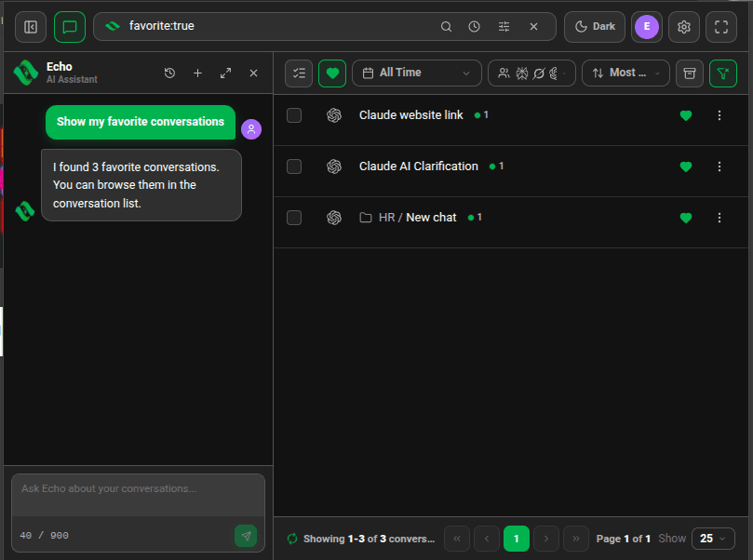Click the user avatar beside chat message
Image resolution: width=753 pixels, height=560 pixels.
(x=251, y=129)
